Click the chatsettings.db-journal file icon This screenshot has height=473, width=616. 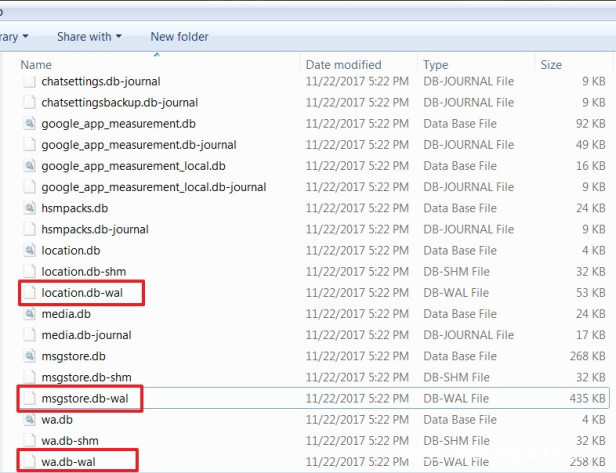pos(29,81)
